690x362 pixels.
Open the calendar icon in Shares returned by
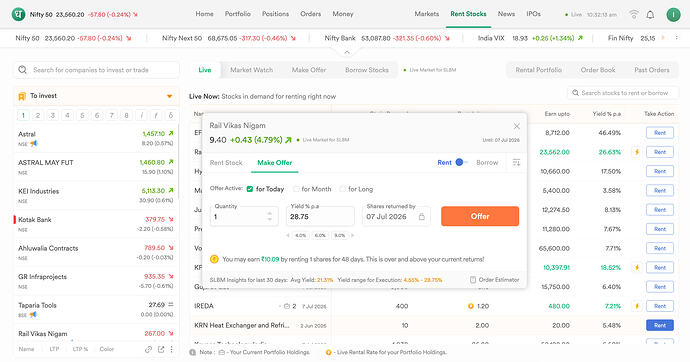[422, 217]
